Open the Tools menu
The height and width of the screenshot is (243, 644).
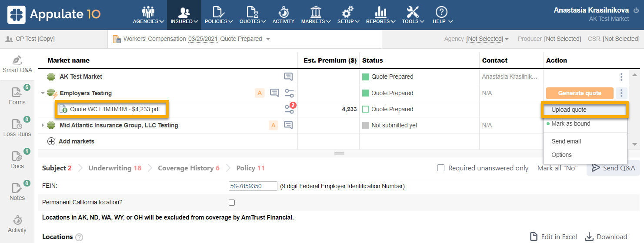click(413, 15)
